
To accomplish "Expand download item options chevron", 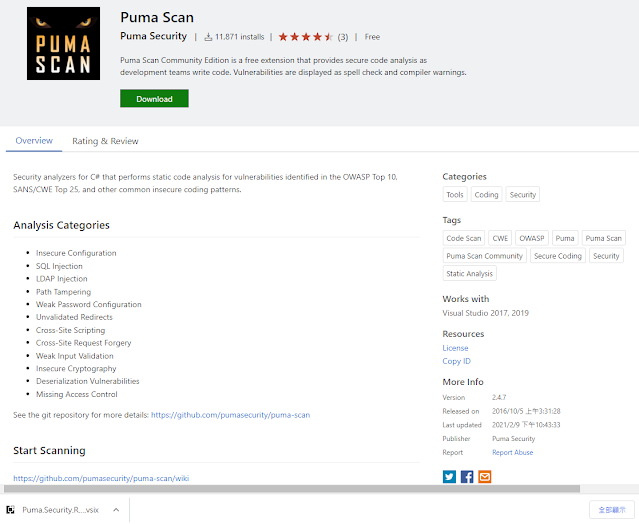I will click(x=116, y=510).
